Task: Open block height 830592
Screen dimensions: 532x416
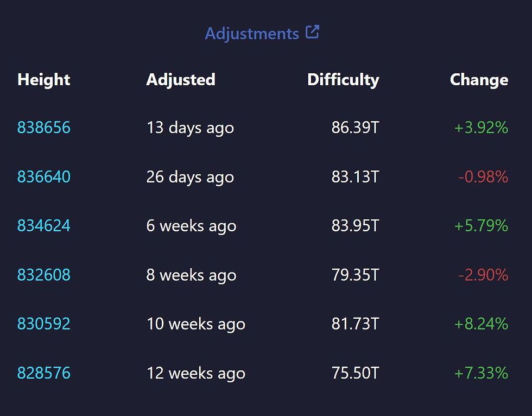Action: tap(44, 324)
